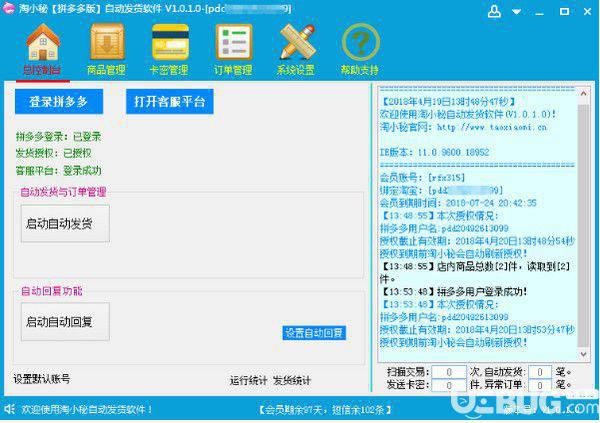The image size is (600, 423).
Task: Click the 异常订单 count field
Action: (540, 385)
